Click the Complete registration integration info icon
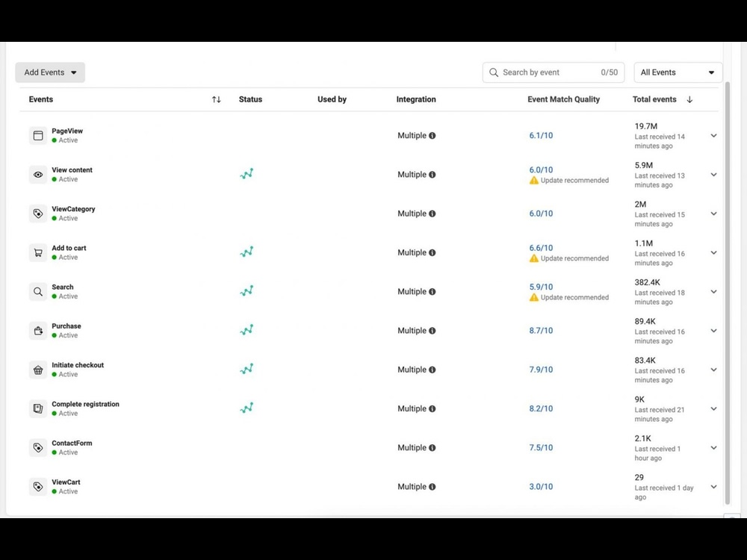 pos(432,408)
